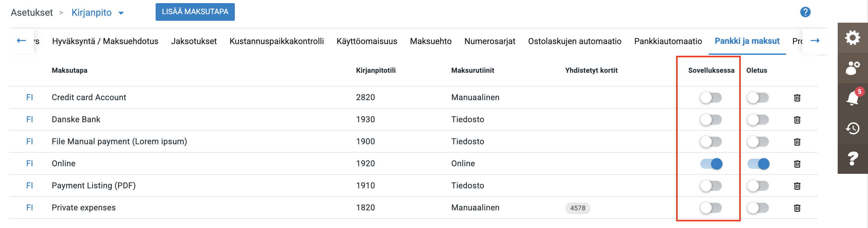Open the notifications bell with 5 alerts
This screenshot has height=228, width=868.
(852, 98)
